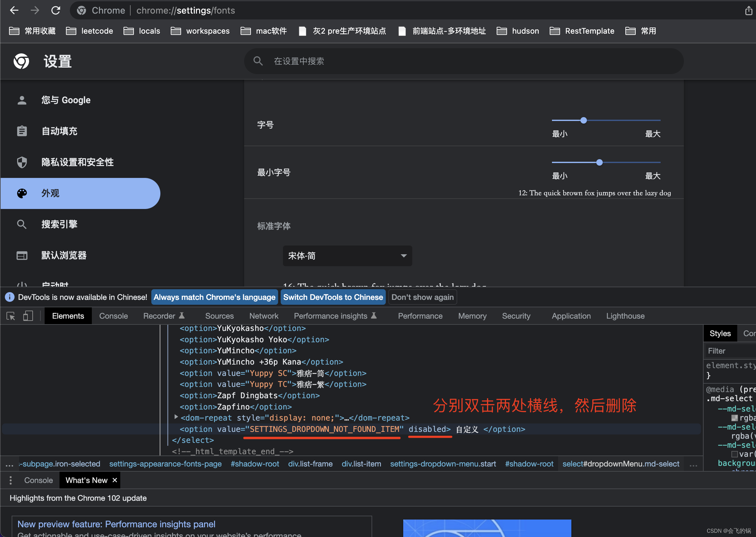Expand the dom-repeat element node
The width and height of the screenshot is (756, 537).
(x=176, y=417)
